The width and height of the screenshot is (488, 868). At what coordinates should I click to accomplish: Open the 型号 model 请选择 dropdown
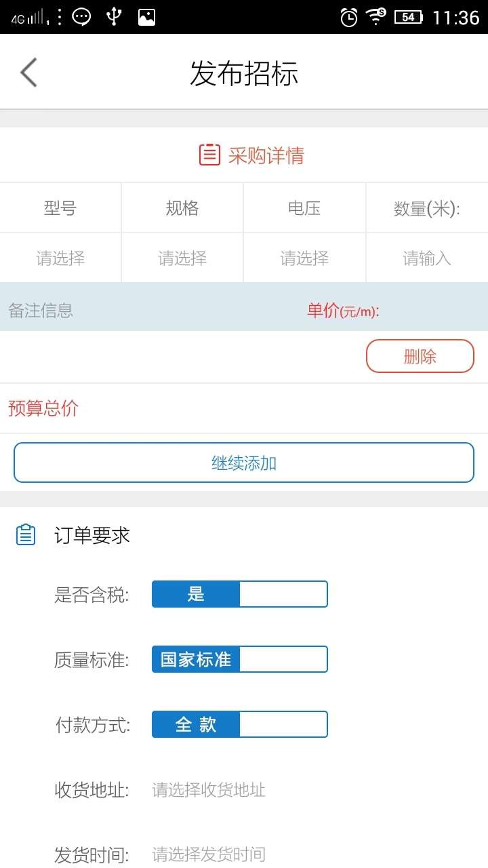click(60, 258)
